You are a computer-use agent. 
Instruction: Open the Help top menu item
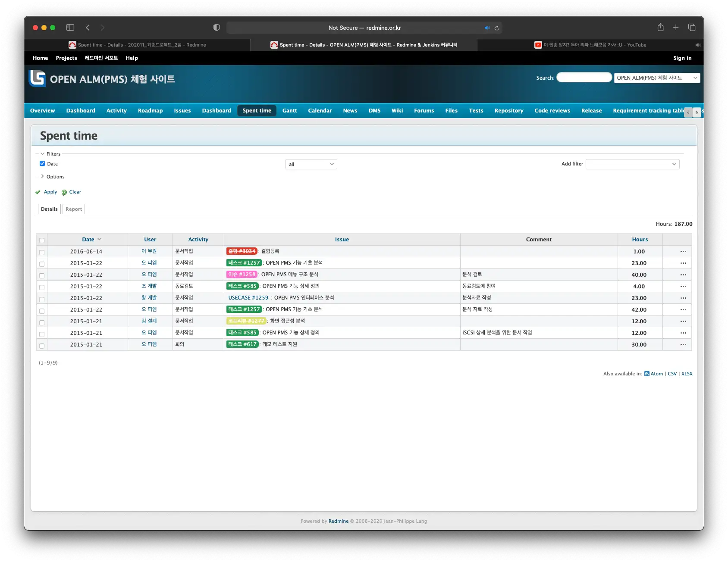132,58
